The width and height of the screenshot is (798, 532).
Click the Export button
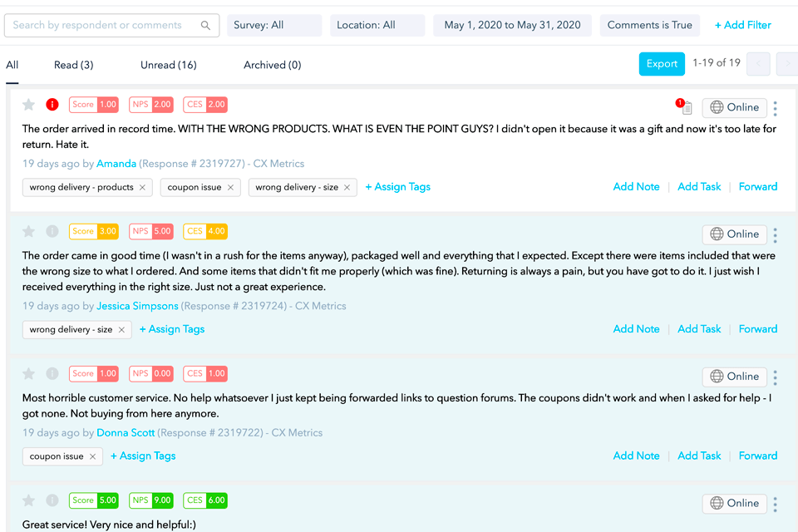click(662, 64)
